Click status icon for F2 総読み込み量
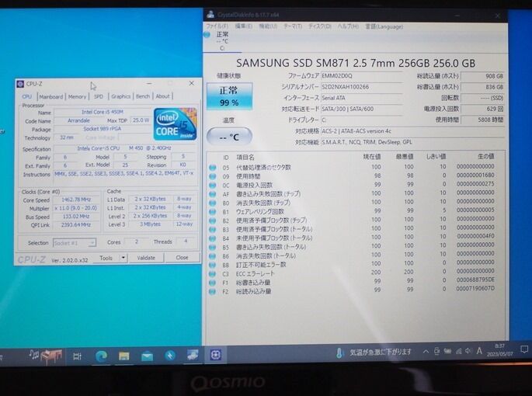 click(x=212, y=291)
